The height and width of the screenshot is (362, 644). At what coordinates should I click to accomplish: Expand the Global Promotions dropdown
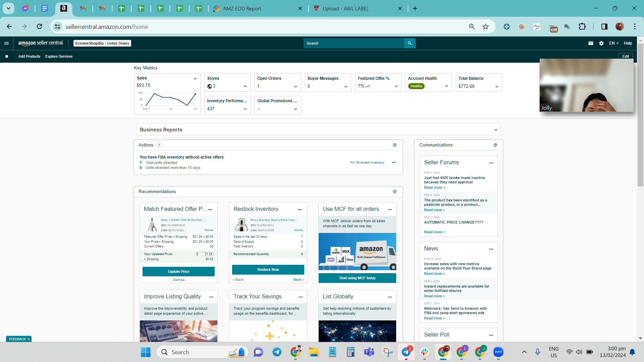pos(296,109)
